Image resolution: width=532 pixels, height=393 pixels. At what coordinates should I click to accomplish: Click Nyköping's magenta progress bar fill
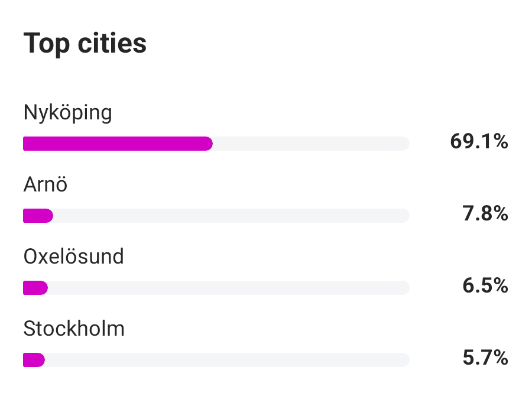click(x=117, y=144)
